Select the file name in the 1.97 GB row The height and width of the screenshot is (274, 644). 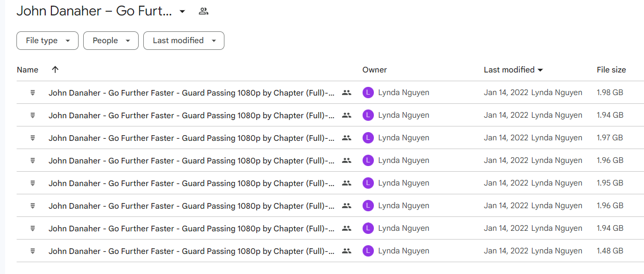click(192, 138)
